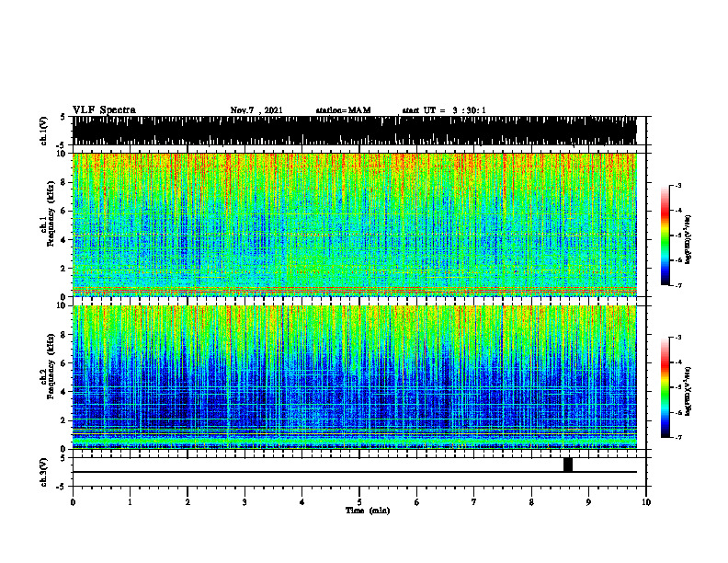Click the "Time (min)" x-axis label
728x563 pixels.
(368, 511)
